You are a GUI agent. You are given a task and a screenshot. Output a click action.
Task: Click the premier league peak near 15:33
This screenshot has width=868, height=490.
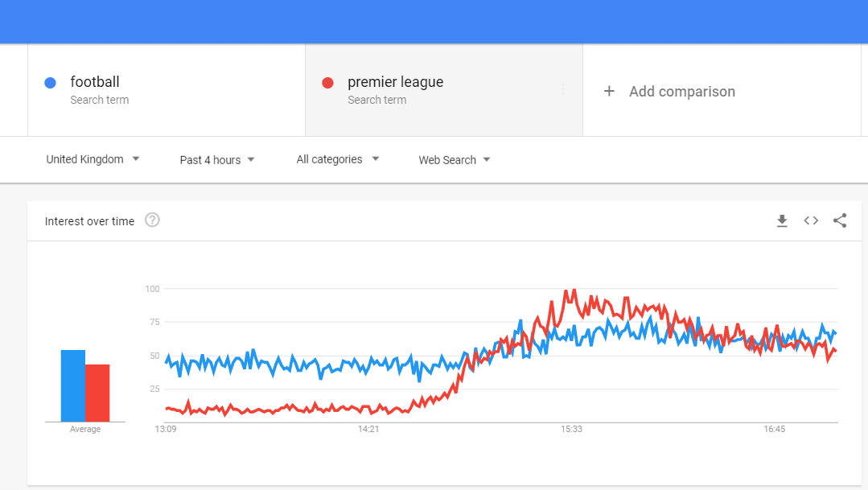574,290
